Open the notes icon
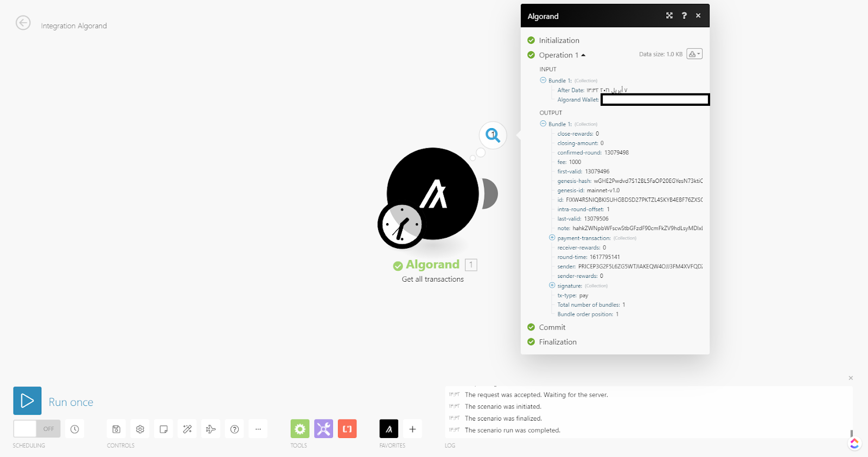 click(163, 429)
